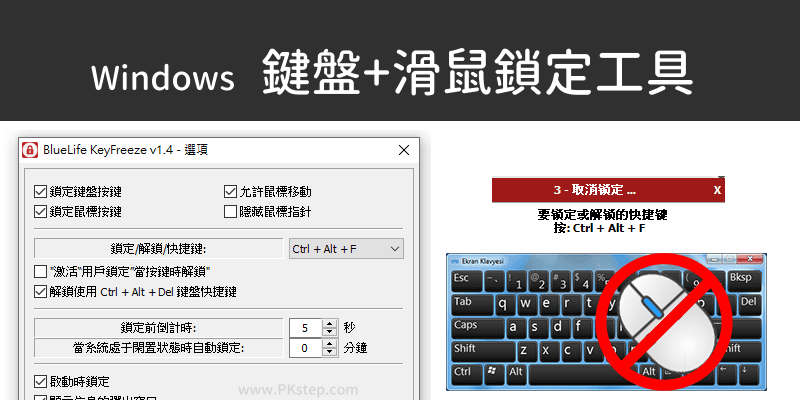This screenshot has height=400, width=800.
Task: Close the Ekran Klavyesi keyboard window
Action: (749, 259)
